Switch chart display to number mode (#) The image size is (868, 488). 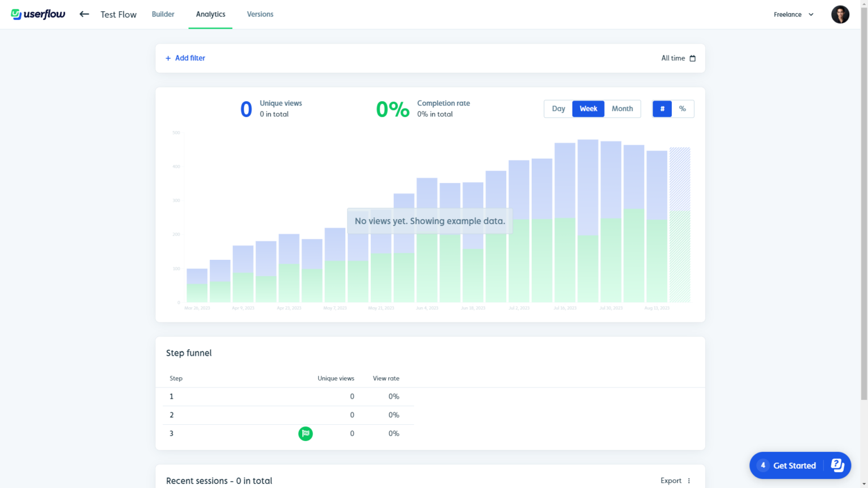click(x=662, y=108)
